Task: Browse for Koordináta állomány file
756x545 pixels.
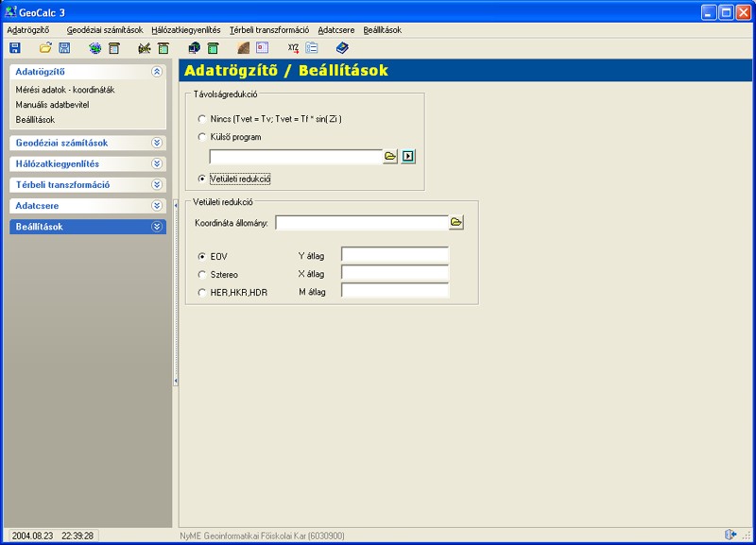Action: tap(456, 223)
